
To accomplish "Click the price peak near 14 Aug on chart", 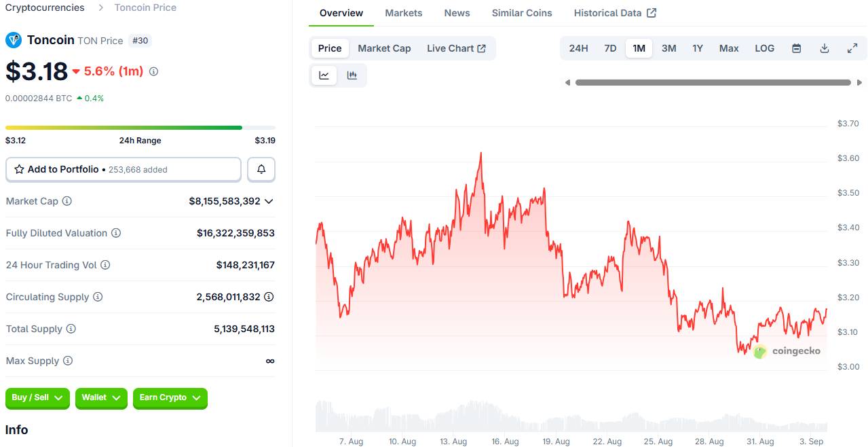I will click(480, 154).
